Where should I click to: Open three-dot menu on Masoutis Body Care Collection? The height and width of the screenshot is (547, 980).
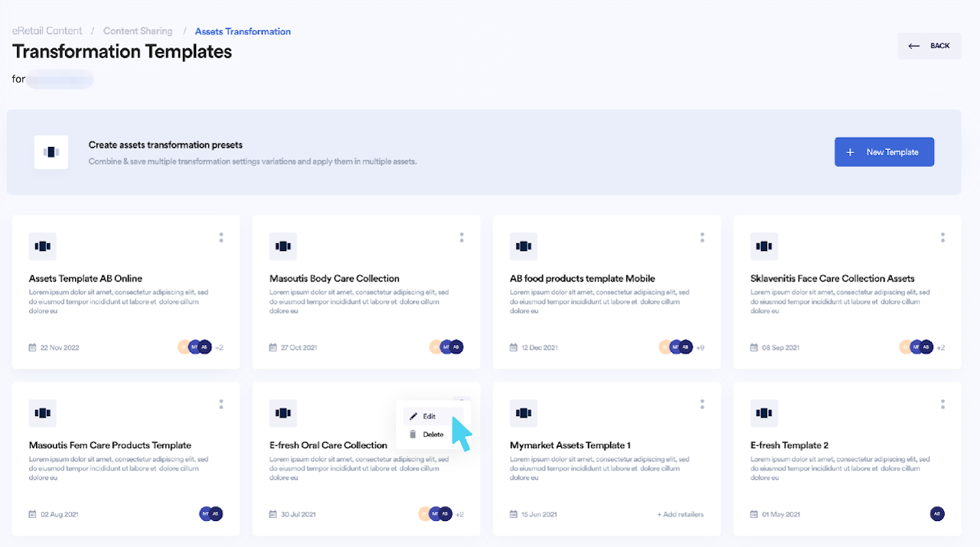pyautogui.click(x=462, y=238)
